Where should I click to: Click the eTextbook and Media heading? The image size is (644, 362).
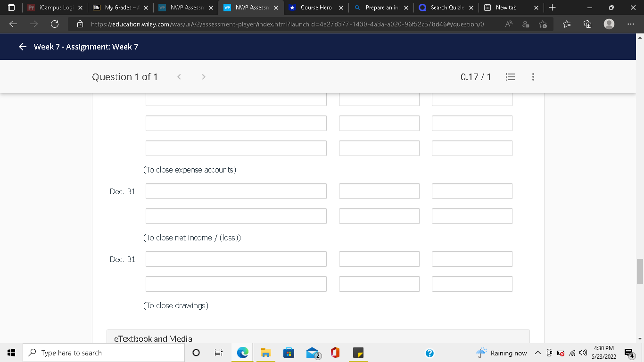[x=153, y=338]
